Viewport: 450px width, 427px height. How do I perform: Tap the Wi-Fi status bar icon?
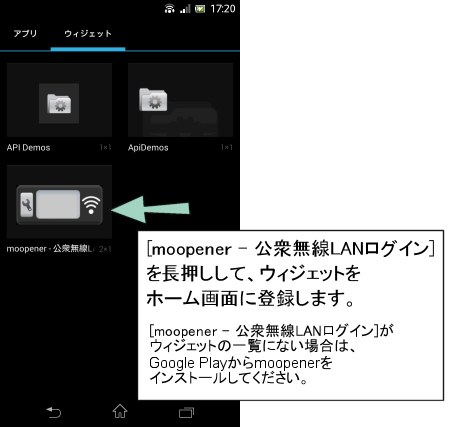coord(169,8)
